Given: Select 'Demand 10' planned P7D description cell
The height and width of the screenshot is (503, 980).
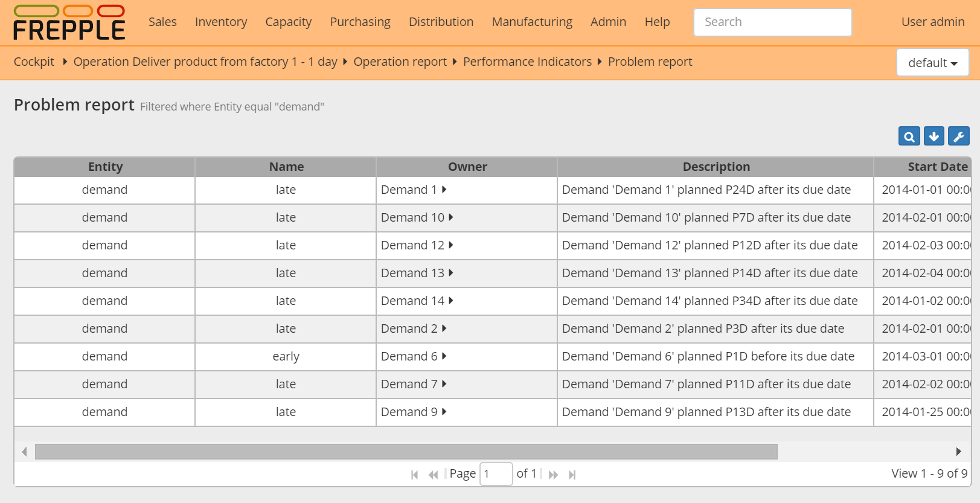Looking at the screenshot, I should point(716,218).
